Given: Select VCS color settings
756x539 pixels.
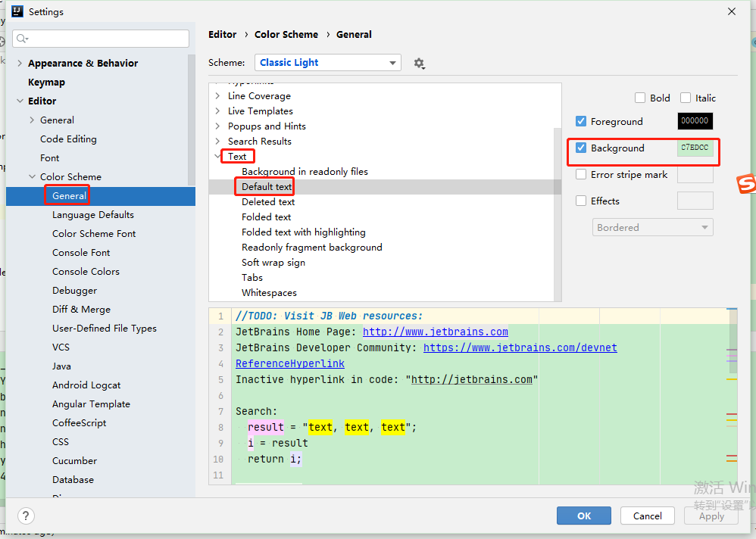Looking at the screenshot, I should tap(61, 347).
